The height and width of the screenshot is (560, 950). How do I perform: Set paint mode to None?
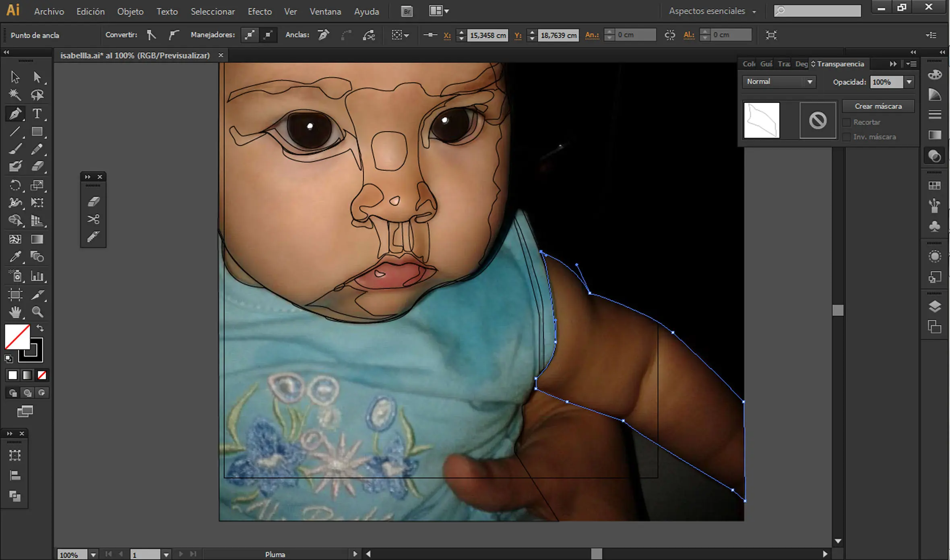coord(42,375)
